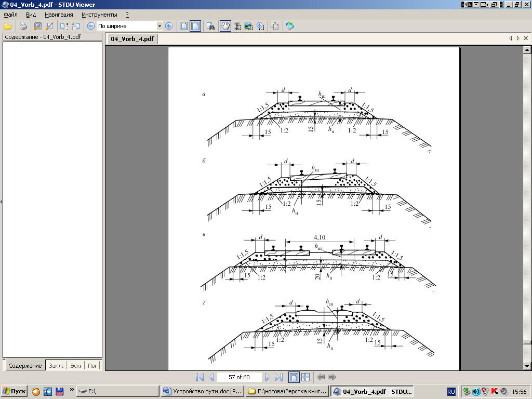The height and width of the screenshot is (399, 532).
Task: Click the monitor settings toolbar icon
Action: click(38, 26)
